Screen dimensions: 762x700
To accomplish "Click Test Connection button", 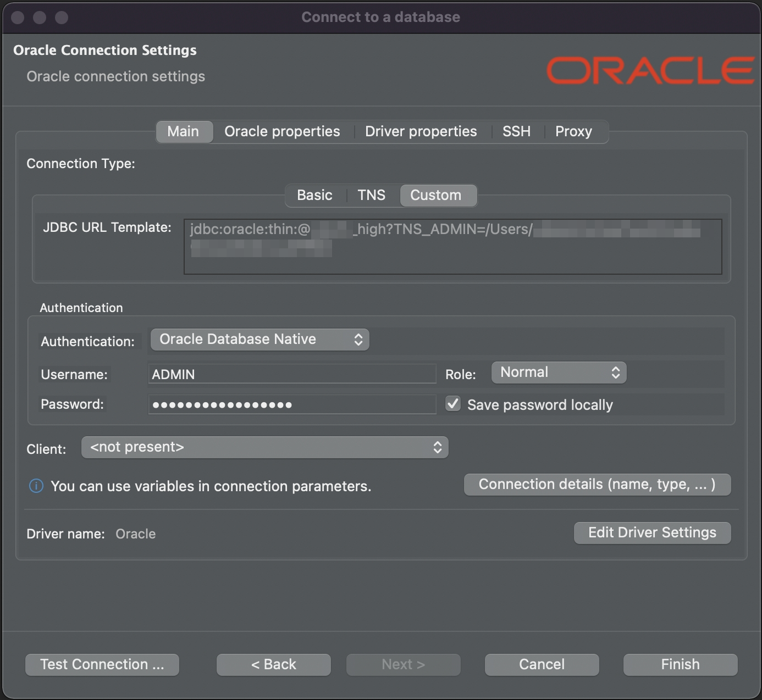I will pos(102,665).
